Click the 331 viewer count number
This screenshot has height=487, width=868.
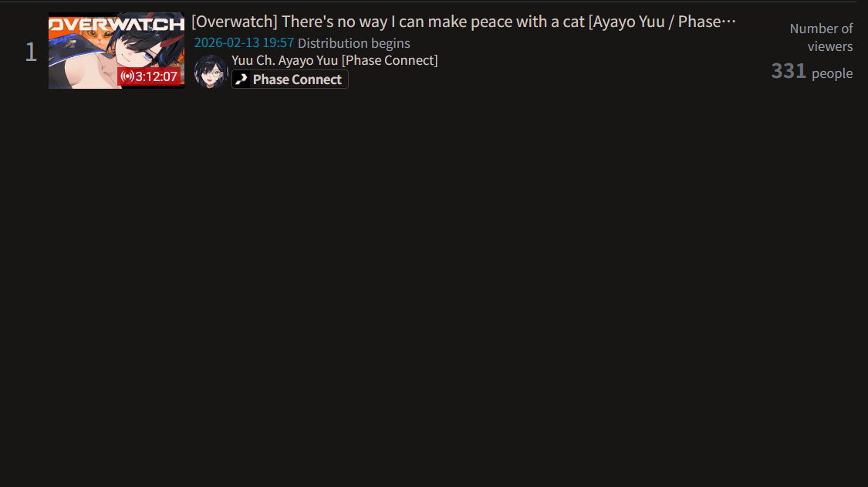click(789, 71)
